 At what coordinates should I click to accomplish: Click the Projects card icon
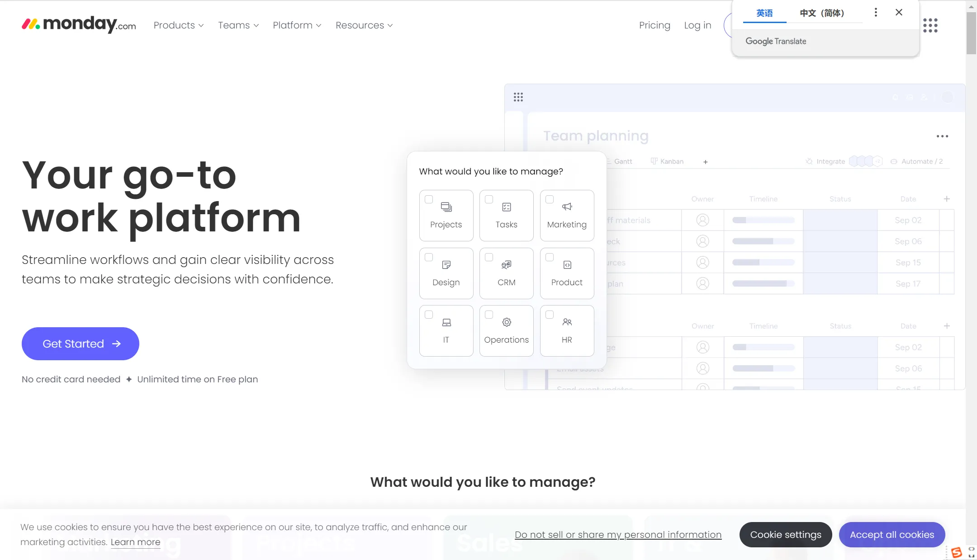446,207
